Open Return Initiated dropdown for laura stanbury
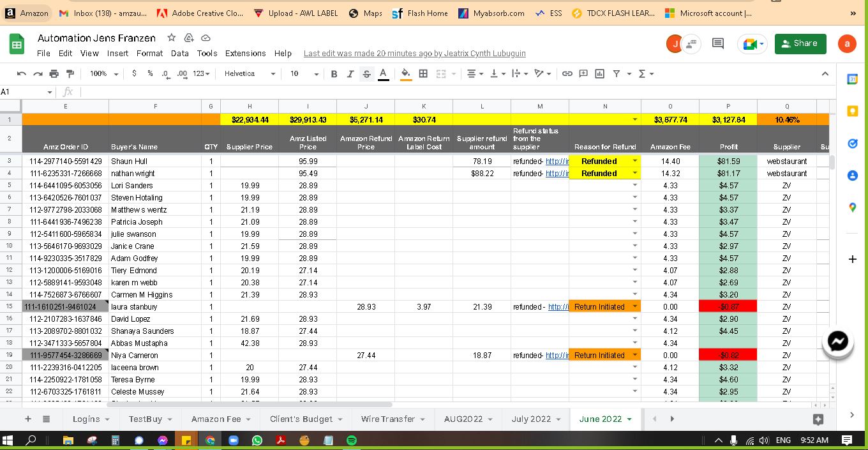Image resolution: width=868 pixels, height=450 pixels. coord(635,307)
